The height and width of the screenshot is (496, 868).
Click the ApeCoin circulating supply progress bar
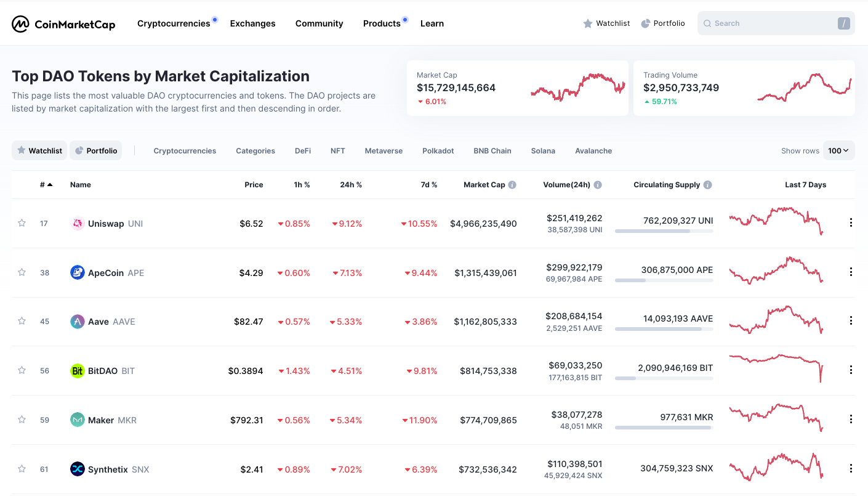pyautogui.click(x=664, y=280)
